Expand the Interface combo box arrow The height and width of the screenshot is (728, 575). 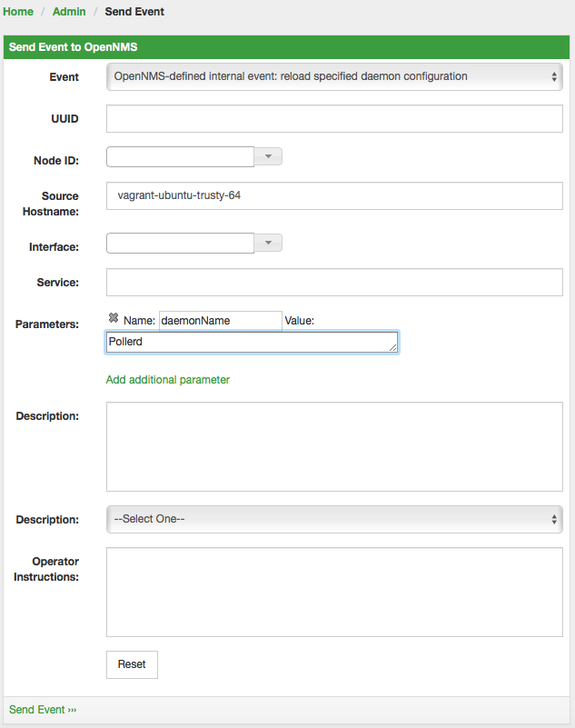click(x=268, y=243)
